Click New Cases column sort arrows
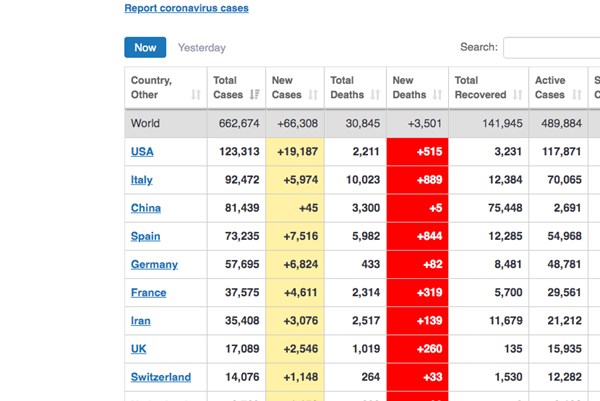The image size is (600, 401). pos(313,95)
